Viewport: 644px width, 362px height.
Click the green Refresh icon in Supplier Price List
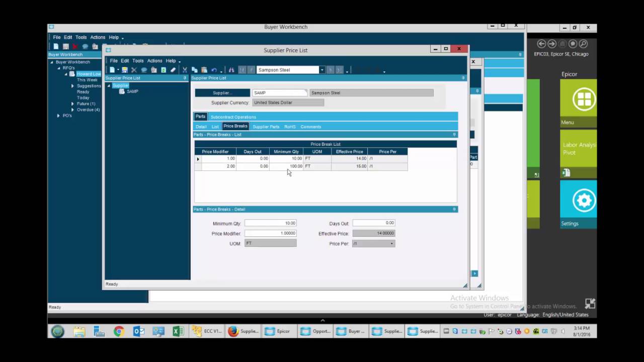tap(164, 70)
